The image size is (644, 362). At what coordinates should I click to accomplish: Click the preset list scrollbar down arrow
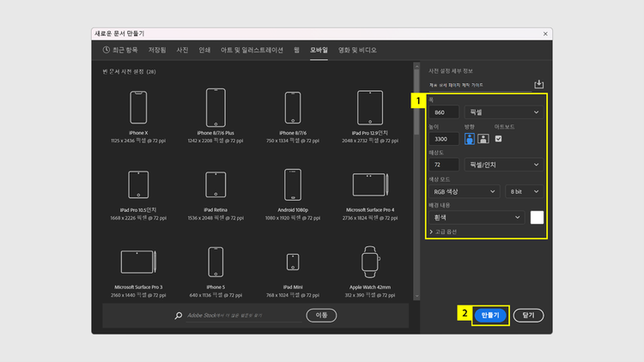click(416, 296)
